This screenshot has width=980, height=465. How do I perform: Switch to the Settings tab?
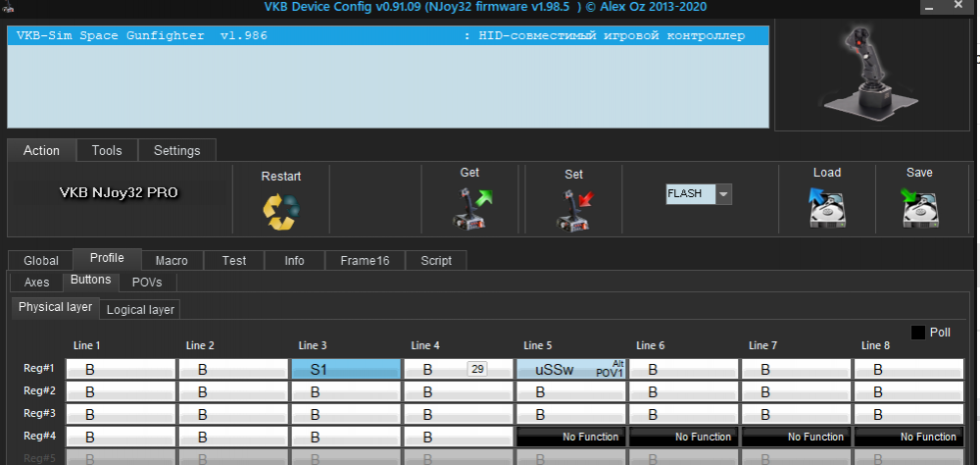click(x=176, y=151)
